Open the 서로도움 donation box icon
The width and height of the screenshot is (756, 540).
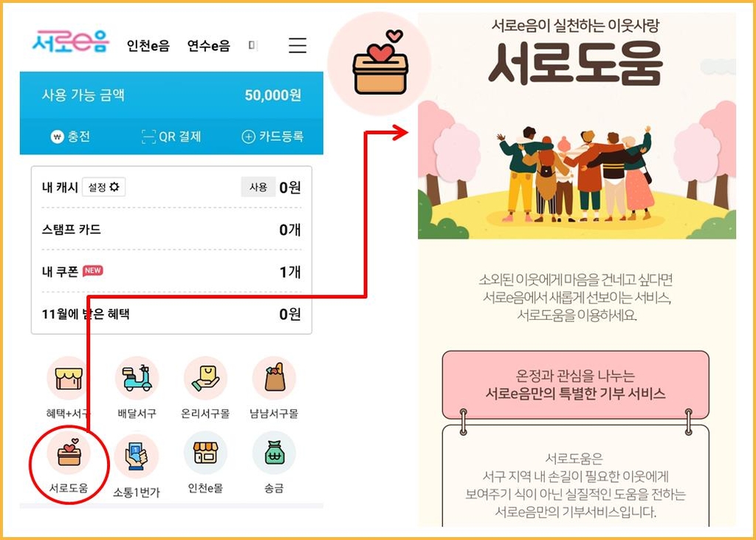(69, 454)
